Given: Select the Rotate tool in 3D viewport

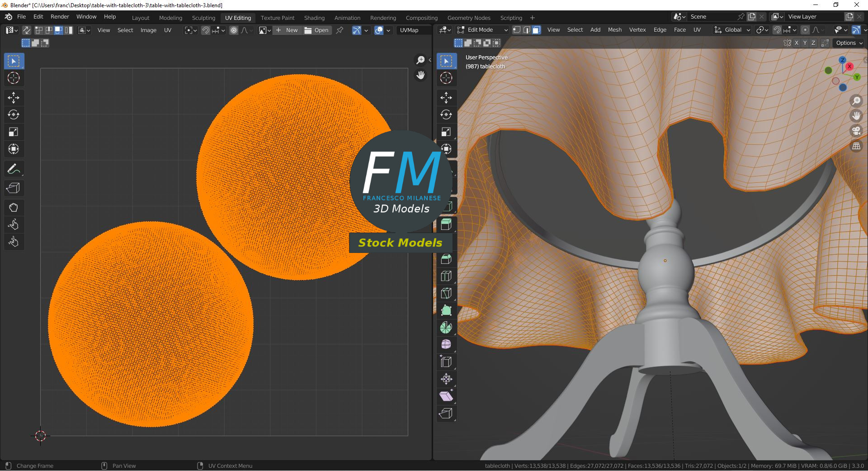Looking at the screenshot, I should click(446, 115).
